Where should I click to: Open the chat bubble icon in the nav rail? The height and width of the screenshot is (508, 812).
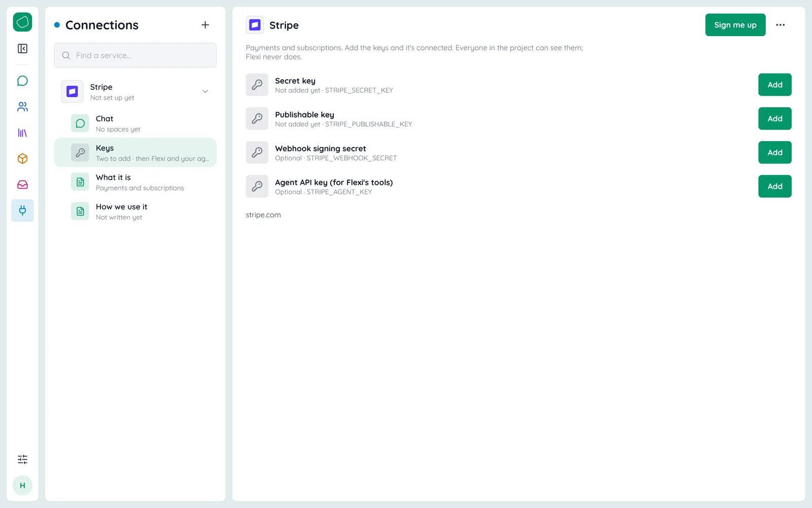click(x=22, y=81)
